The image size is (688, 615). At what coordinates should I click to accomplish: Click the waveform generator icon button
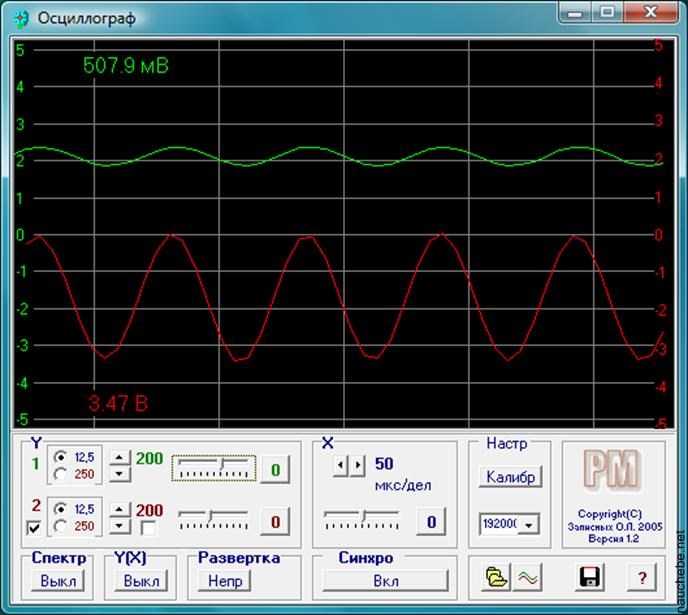528,577
